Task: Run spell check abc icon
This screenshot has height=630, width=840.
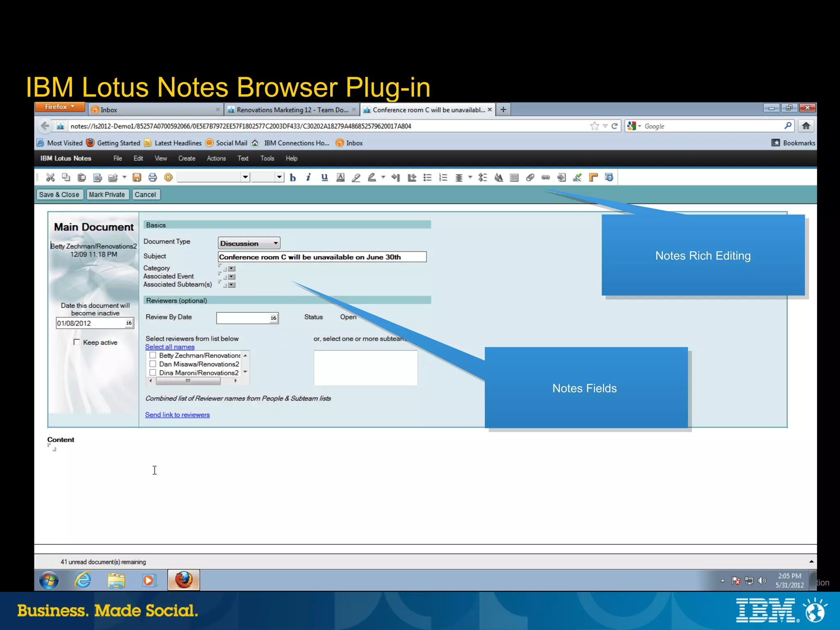Action: (577, 177)
